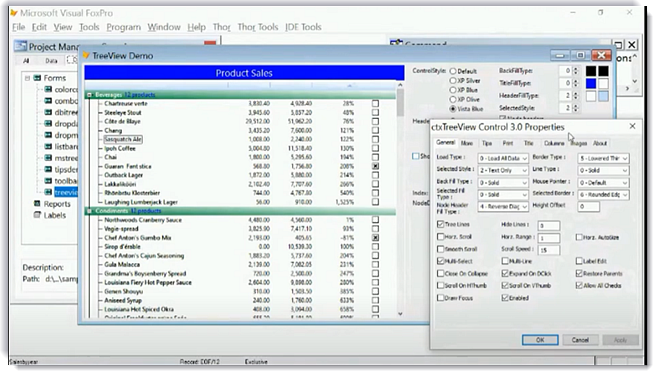Image resolution: width=653 pixels, height=372 pixels.
Task: Click OK in the ctxTreeView Properties dialog
Action: (540, 340)
